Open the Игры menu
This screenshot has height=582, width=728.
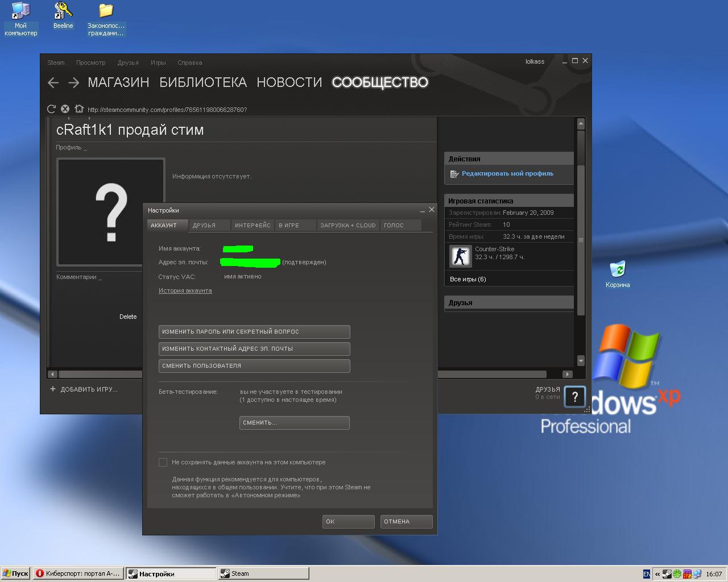click(x=158, y=63)
